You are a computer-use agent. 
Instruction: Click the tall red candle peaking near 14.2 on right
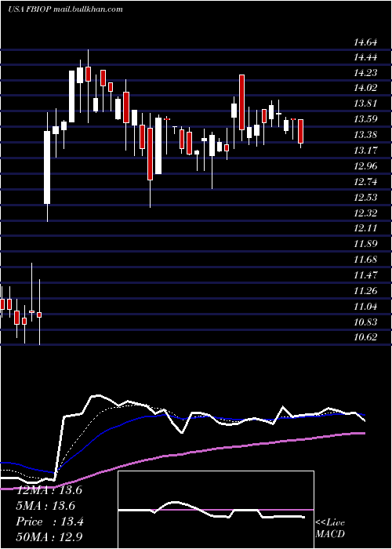click(241, 102)
